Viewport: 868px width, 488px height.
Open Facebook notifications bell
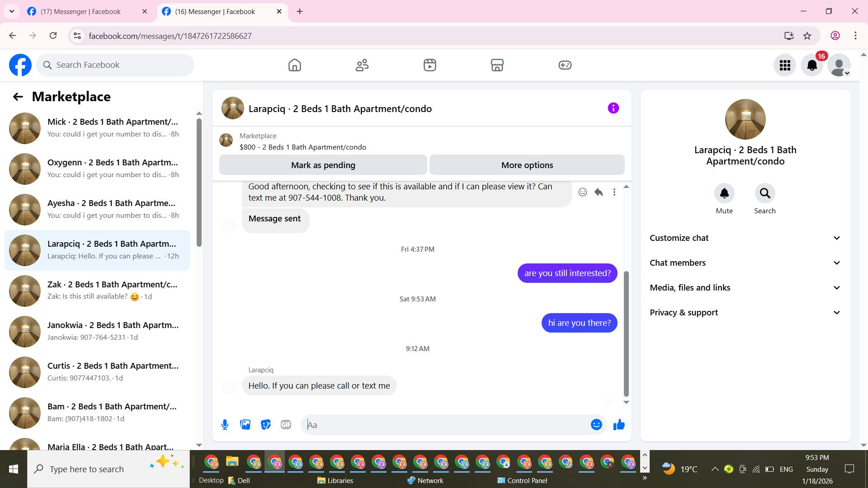[x=811, y=65]
